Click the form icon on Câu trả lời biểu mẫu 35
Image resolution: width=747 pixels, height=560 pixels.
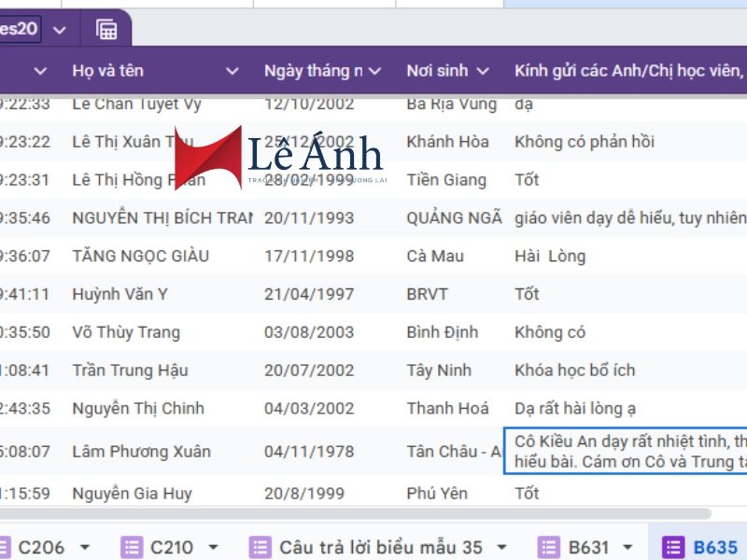coord(260,547)
